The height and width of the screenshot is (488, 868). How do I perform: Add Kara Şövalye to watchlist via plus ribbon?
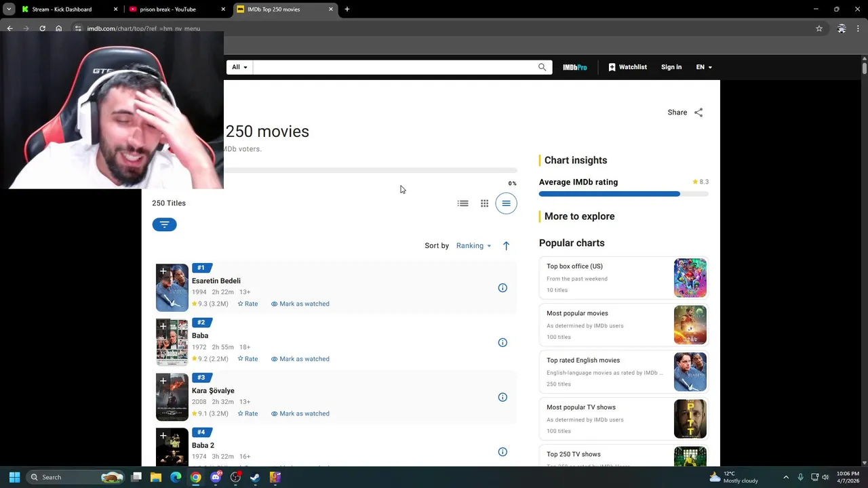(163, 381)
